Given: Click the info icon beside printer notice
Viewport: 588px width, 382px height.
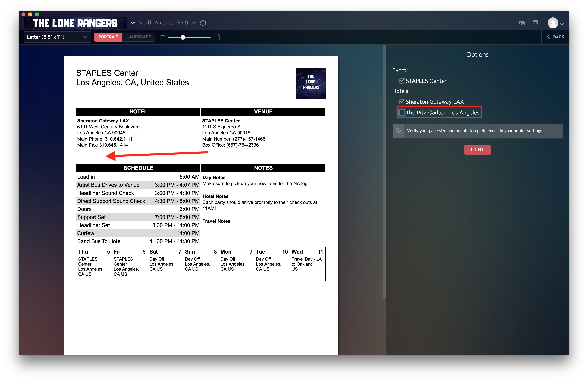Looking at the screenshot, I should point(398,131).
